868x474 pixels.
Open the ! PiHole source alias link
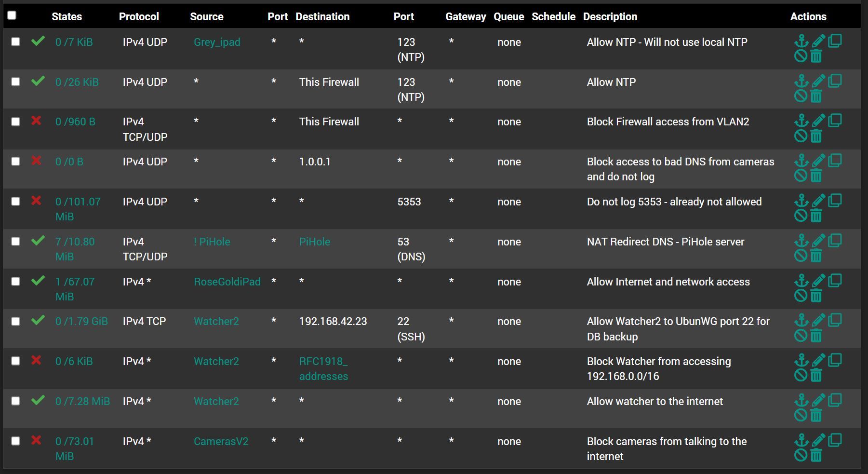click(212, 242)
